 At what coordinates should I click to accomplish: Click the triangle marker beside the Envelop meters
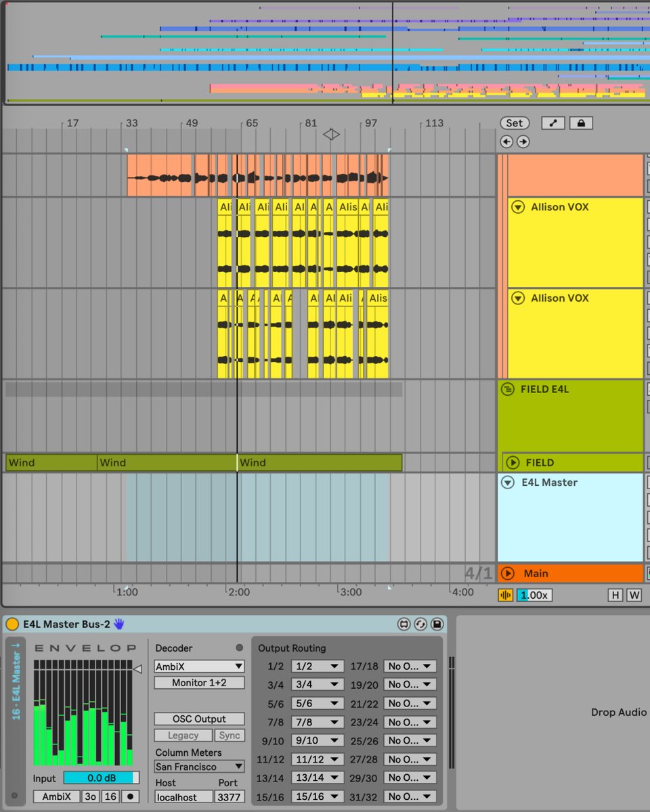pos(137,669)
